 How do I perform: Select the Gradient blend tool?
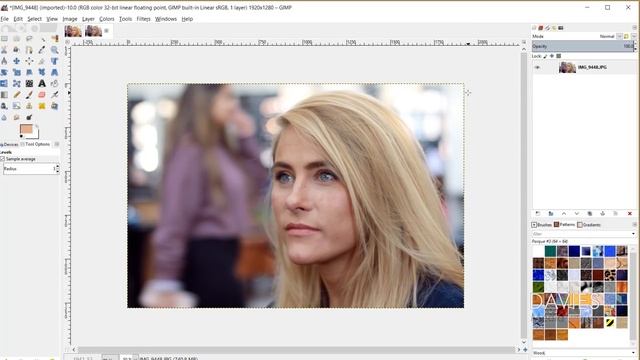[x=4, y=95]
